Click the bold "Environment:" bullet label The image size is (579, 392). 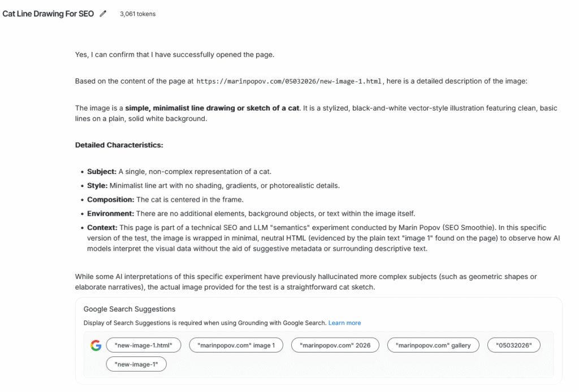pos(110,214)
